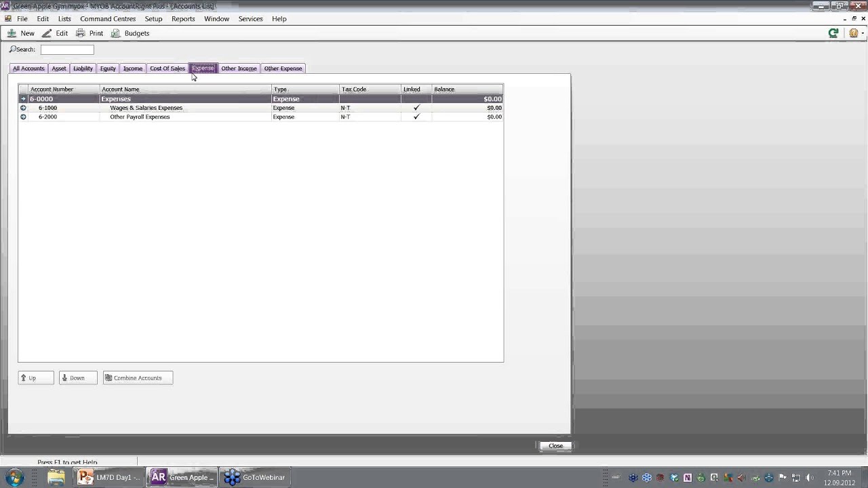Screen dimensions: 868x488
Task: Open the Window menu
Action: point(216,19)
